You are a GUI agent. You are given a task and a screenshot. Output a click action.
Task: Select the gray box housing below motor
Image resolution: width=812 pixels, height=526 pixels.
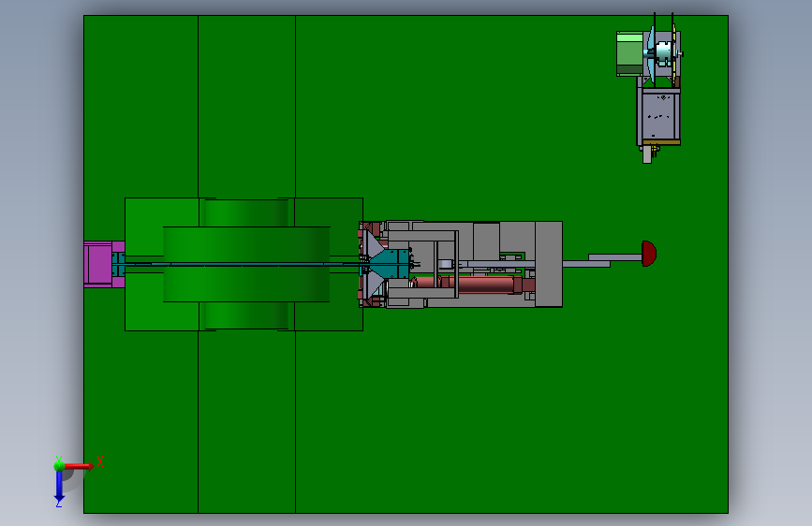coord(658,116)
